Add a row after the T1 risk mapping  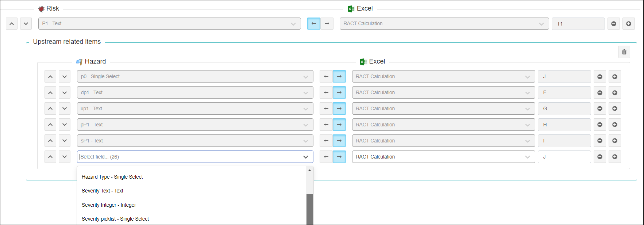coord(628,24)
